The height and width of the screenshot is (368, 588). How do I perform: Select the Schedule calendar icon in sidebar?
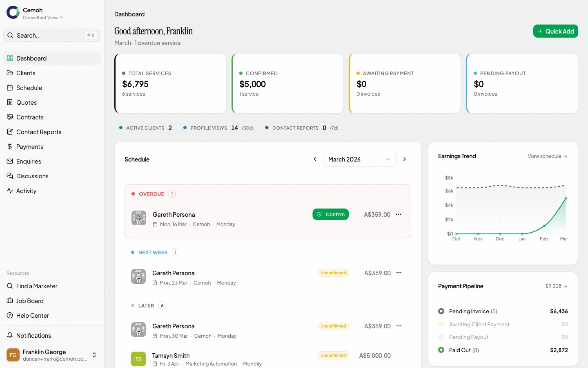[10, 88]
